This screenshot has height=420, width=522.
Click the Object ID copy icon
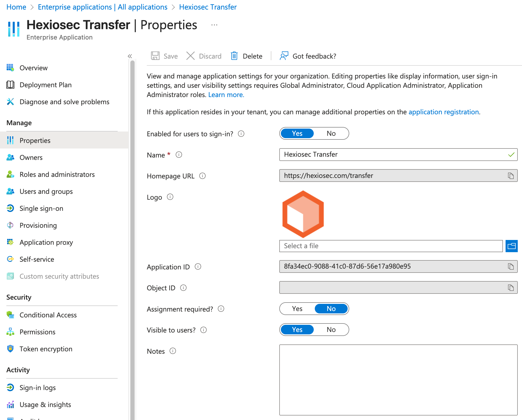pos(511,288)
